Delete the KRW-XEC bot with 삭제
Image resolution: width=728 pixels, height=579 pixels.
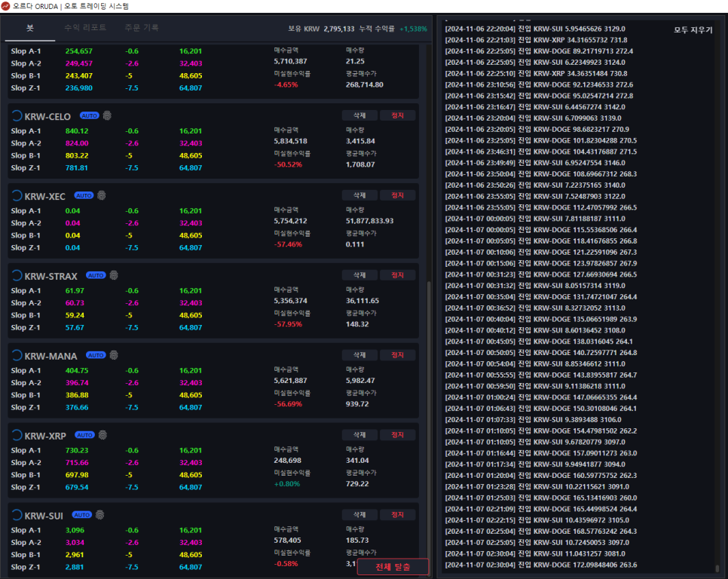point(359,195)
